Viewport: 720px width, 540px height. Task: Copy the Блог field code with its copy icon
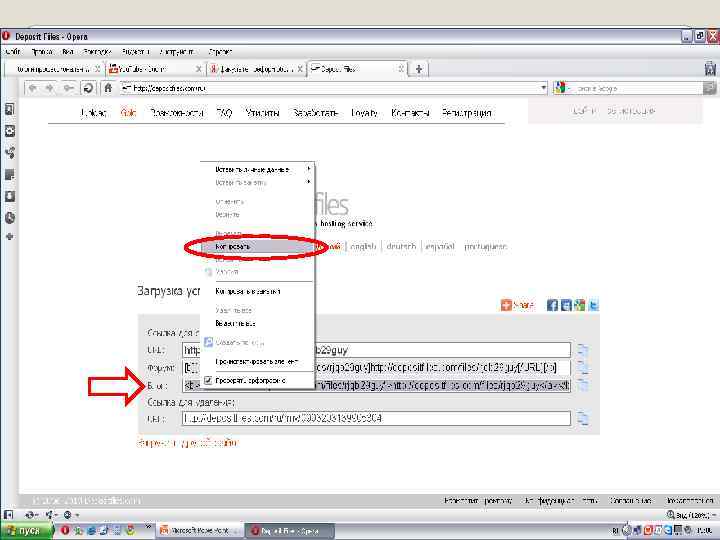[583, 384]
